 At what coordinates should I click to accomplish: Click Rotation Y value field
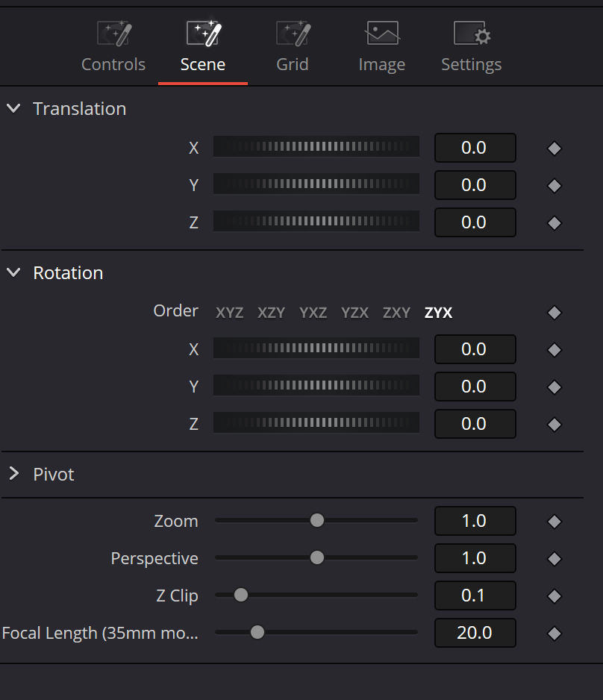pos(475,387)
